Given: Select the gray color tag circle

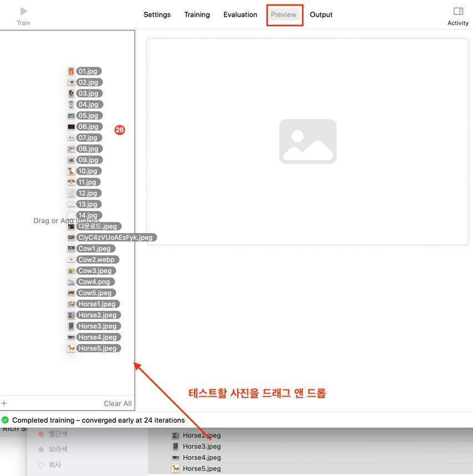Looking at the screenshot, I should click(41, 465).
